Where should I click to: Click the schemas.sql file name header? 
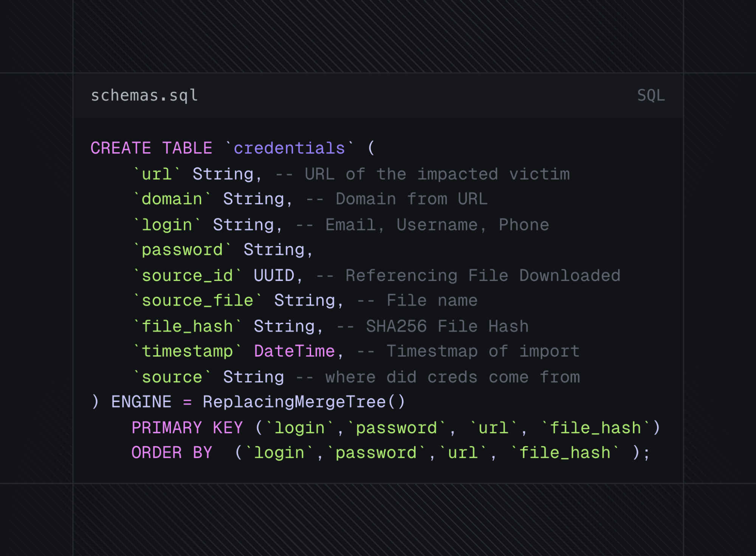click(144, 96)
